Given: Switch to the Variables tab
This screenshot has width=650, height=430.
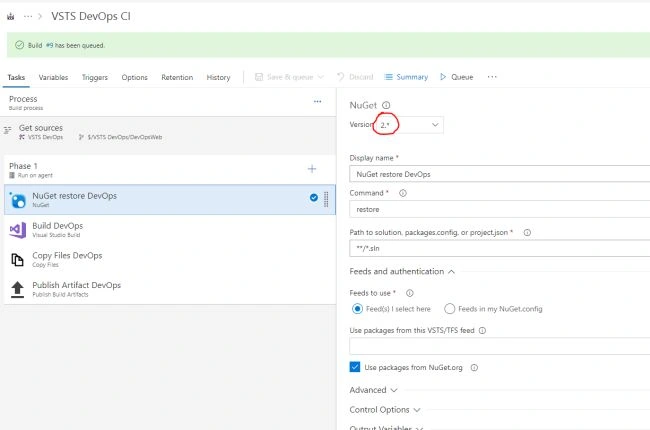Looking at the screenshot, I should point(53,78).
